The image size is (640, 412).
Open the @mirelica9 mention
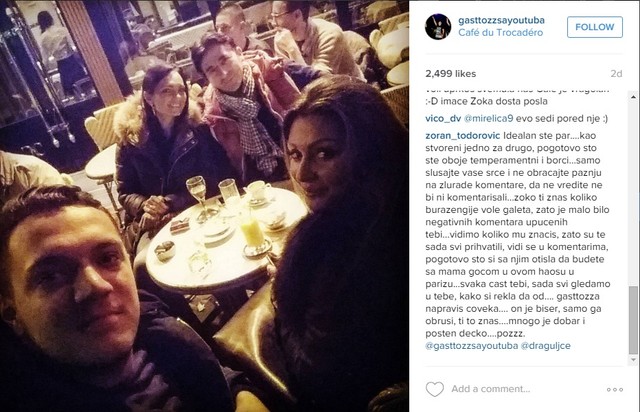click(488, 118)
